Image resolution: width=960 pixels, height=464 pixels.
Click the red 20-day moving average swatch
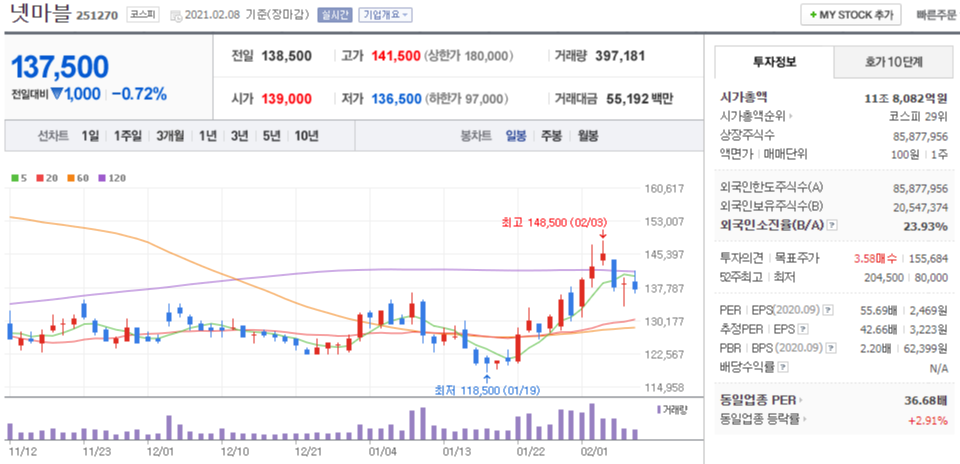pyautogui.click(x=40, y=178)
